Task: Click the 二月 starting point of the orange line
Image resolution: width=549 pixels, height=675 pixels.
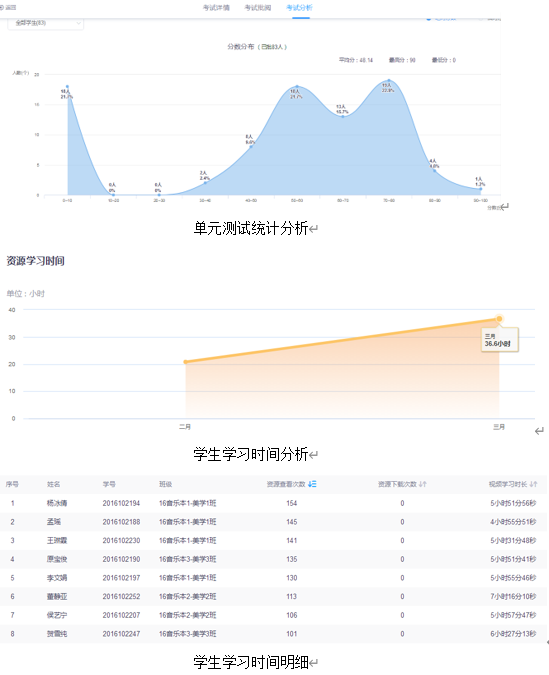Action: [186, 362]
